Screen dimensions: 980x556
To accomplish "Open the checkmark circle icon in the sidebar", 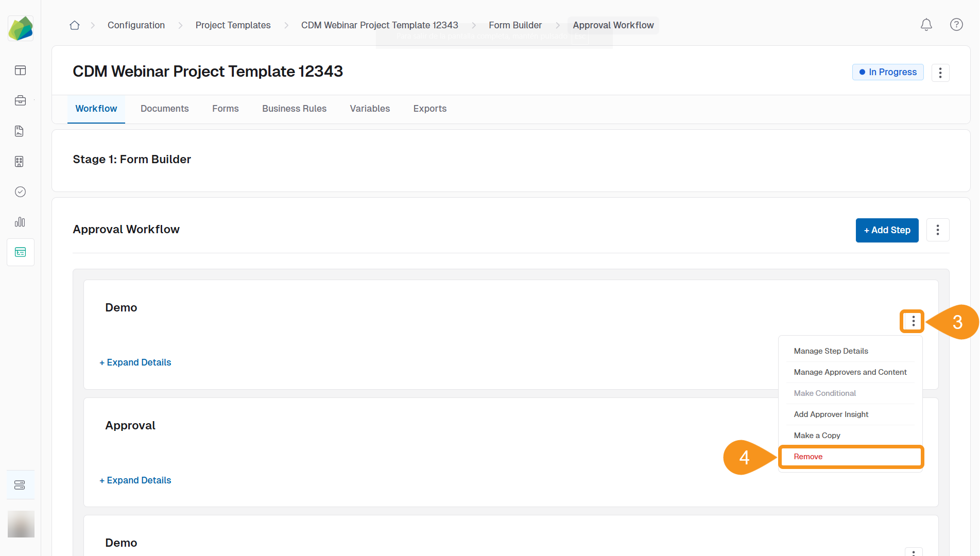I will click(x=20, y=192).
